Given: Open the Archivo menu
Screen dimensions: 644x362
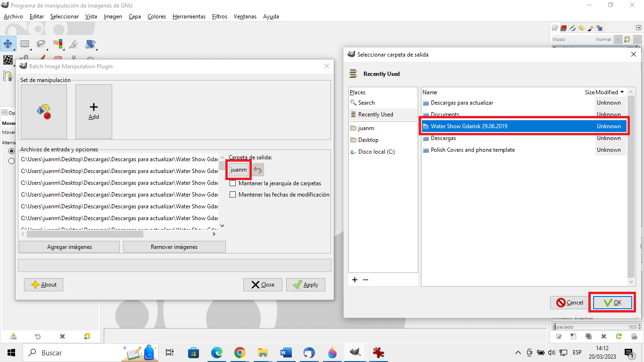Looking at the screenshot, I should coord(13,16).
